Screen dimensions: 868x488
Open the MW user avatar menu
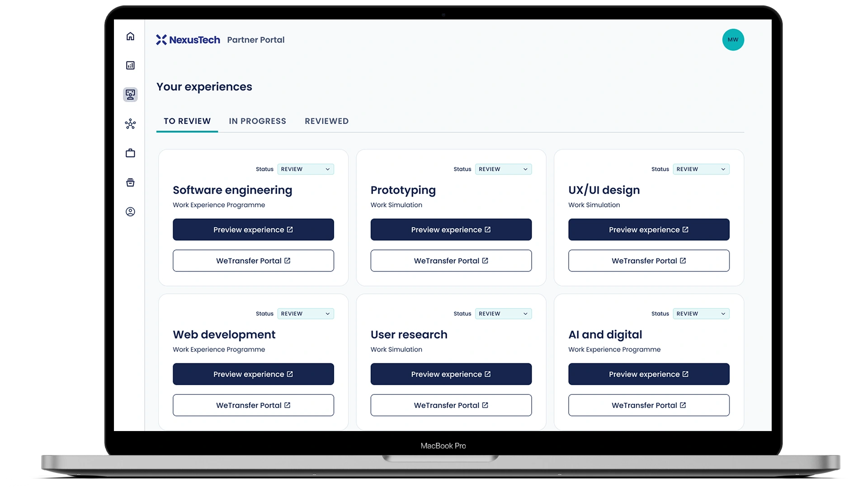(733, 40)
